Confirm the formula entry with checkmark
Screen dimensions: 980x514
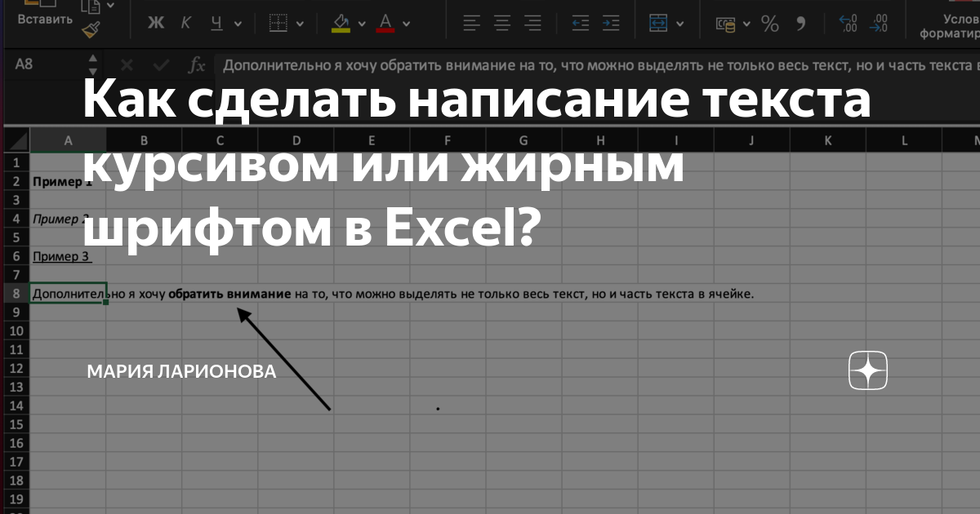coord(162,65)
